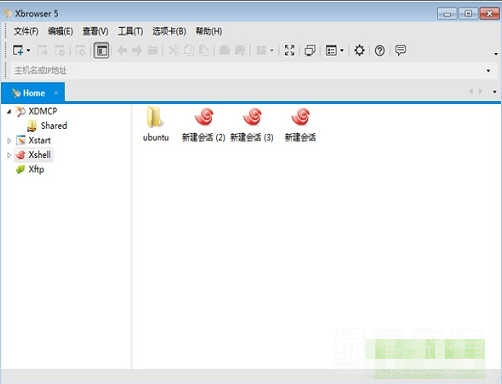Open the 工具(T) menu

[x=130, y=31]
